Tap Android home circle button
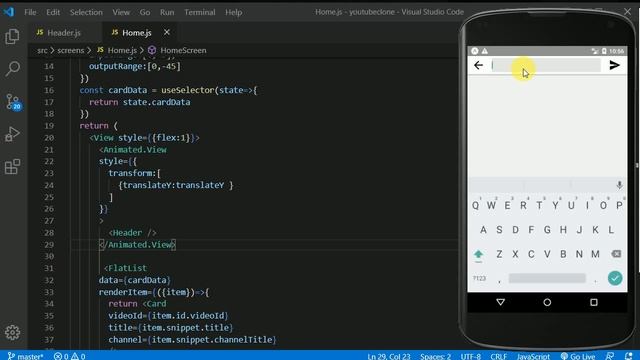 pos(547,302)
